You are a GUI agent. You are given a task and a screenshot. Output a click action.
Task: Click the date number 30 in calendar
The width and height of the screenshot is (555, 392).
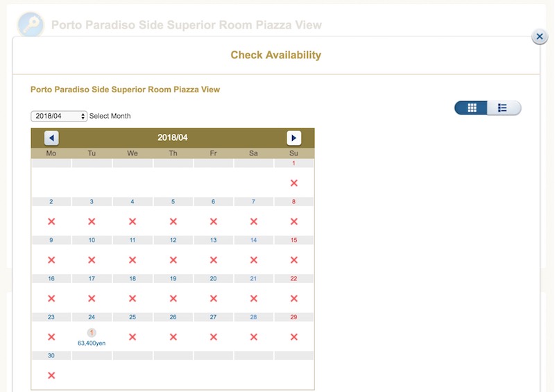point(51,355)
